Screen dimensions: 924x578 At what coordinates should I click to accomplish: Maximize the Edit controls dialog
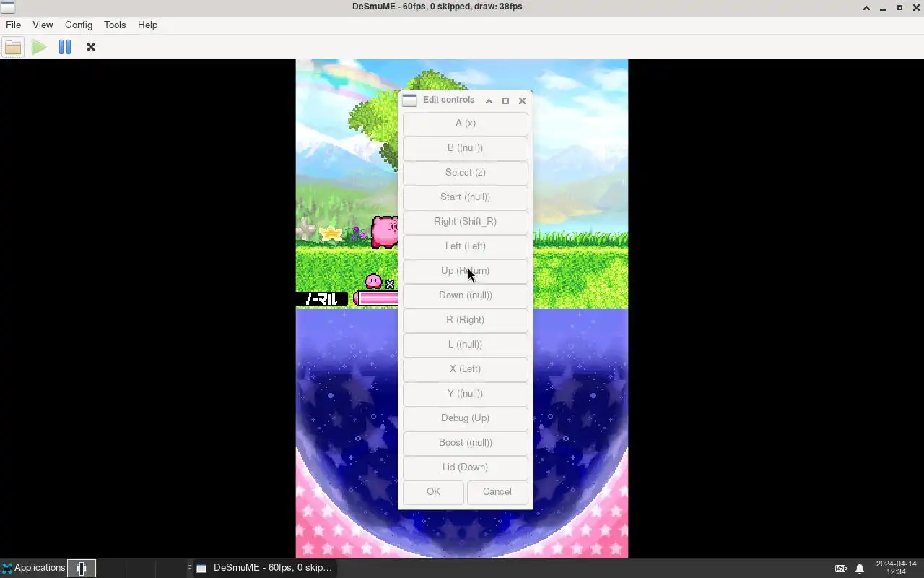tap(505, 100)
